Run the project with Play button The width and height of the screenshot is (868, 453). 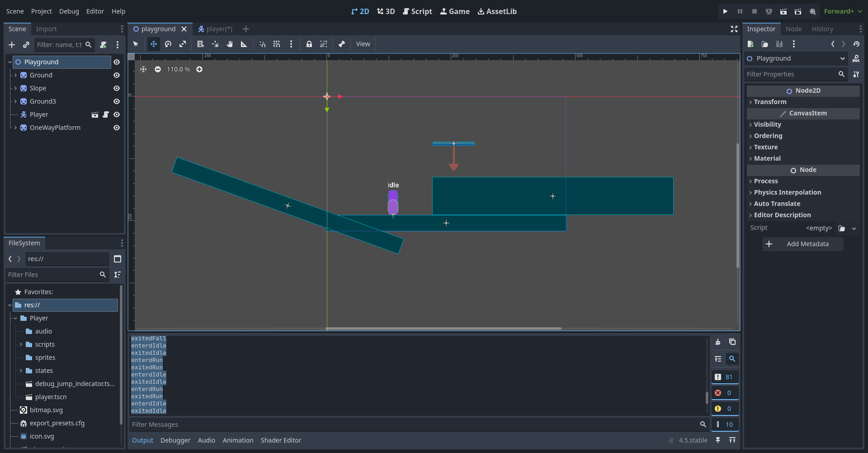coord(725,11)
